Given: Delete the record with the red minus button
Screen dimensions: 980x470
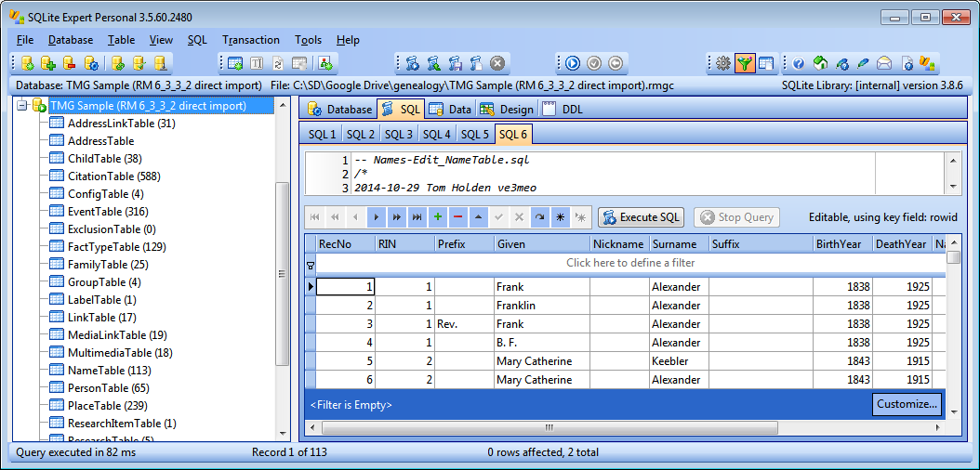Looking at the screenshot, I should [x=457, y=217].
